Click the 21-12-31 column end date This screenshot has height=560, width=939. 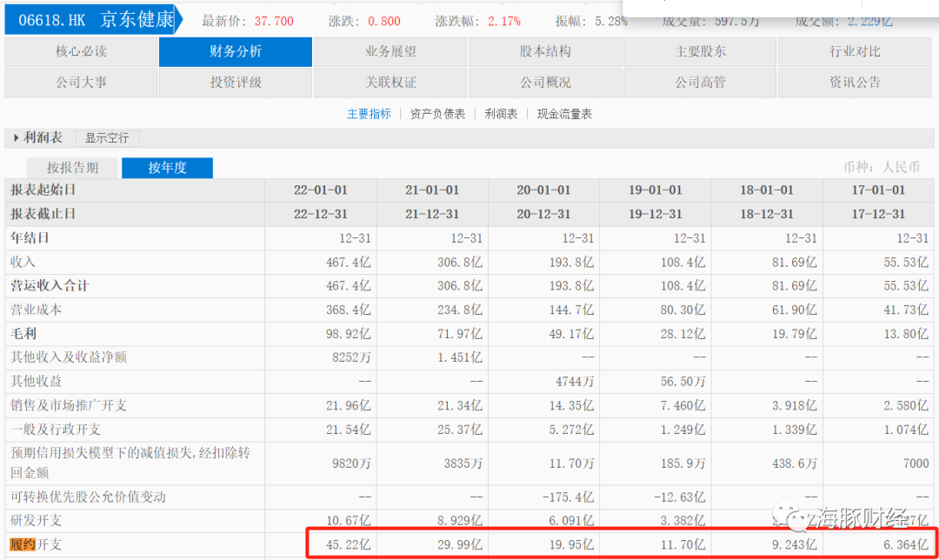click(432, 214)
